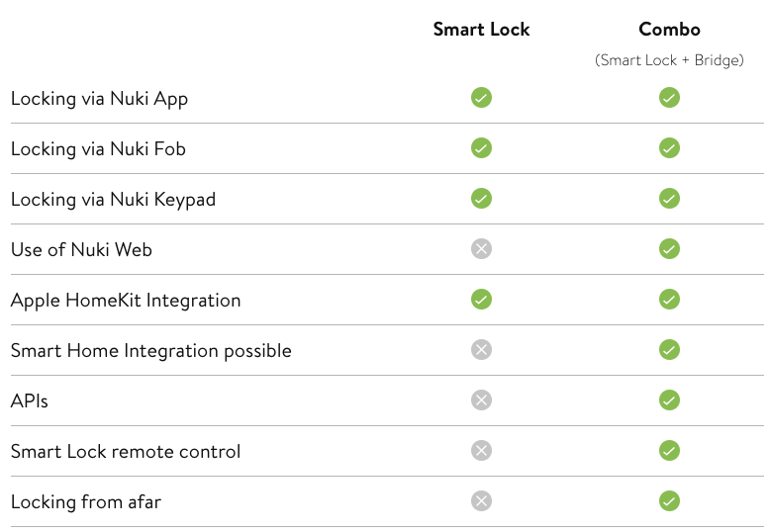Select the Smart Lock column header

(x=481, y=30)
